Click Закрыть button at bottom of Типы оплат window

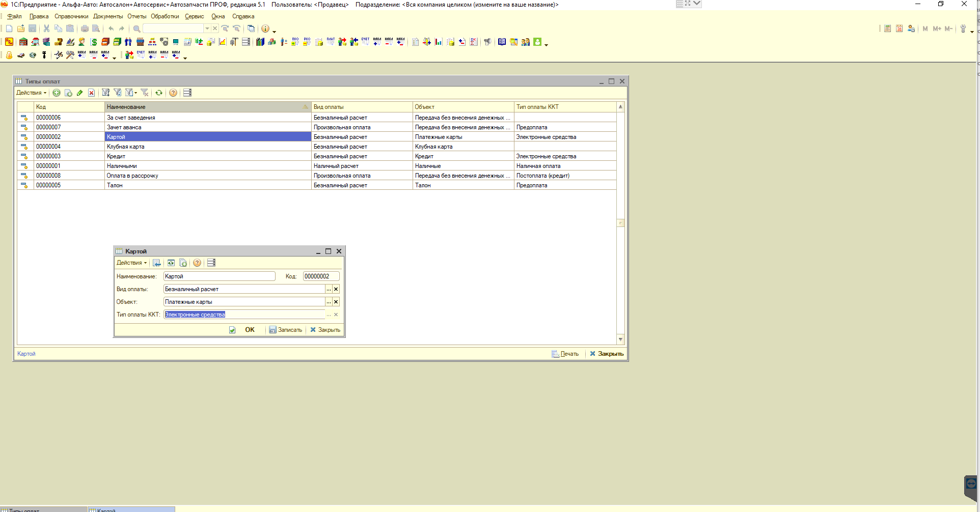click(x=607, y=354)
